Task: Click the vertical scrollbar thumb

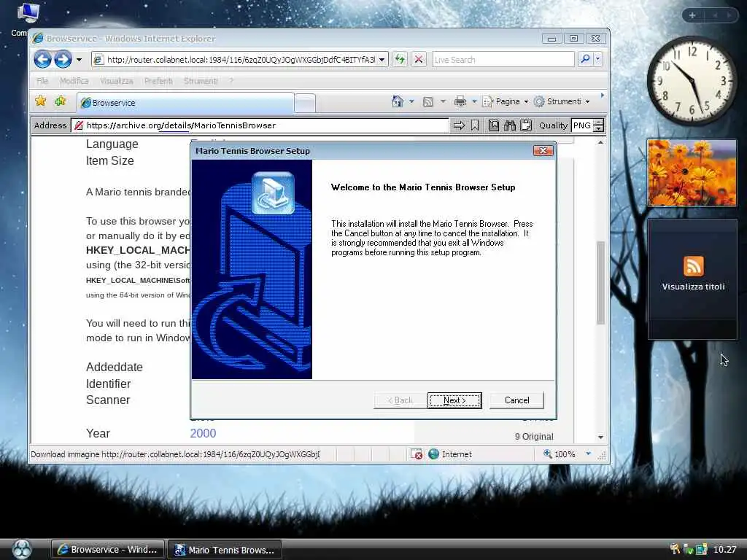Action: click(600, 284)
